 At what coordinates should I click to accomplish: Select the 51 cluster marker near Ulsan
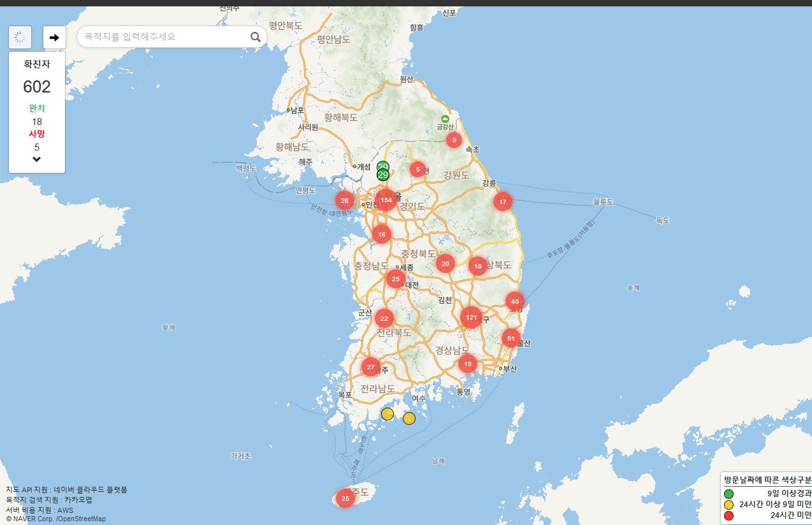511,338
